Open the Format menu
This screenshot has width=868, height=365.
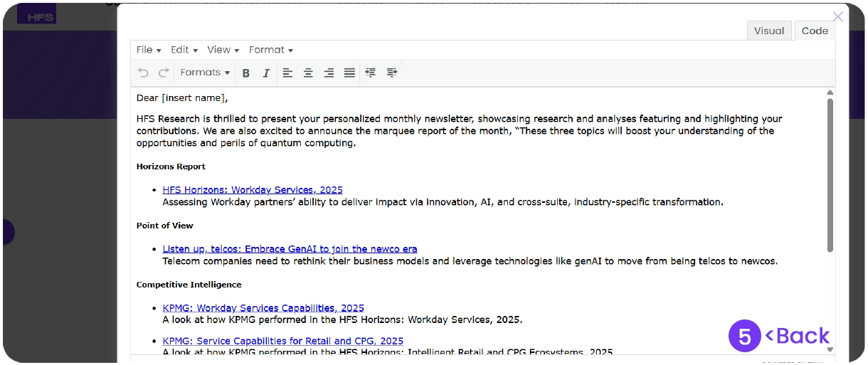click(x=271, y=50)
